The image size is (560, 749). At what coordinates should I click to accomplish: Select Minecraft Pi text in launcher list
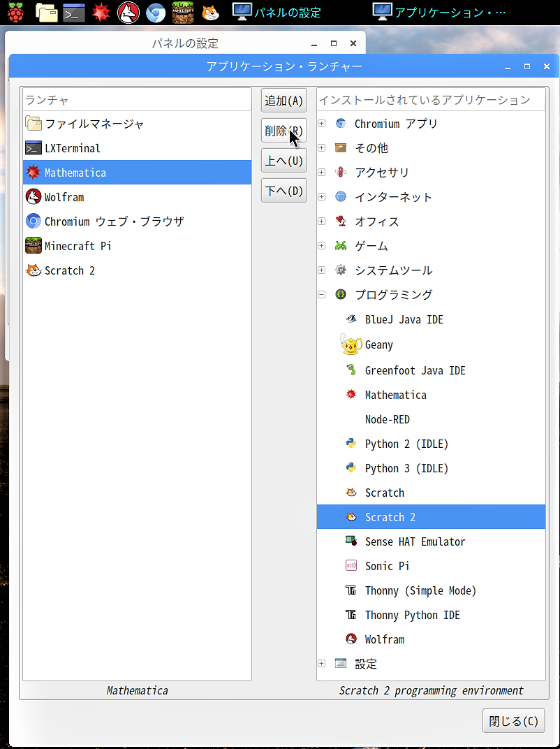(78, 246)
